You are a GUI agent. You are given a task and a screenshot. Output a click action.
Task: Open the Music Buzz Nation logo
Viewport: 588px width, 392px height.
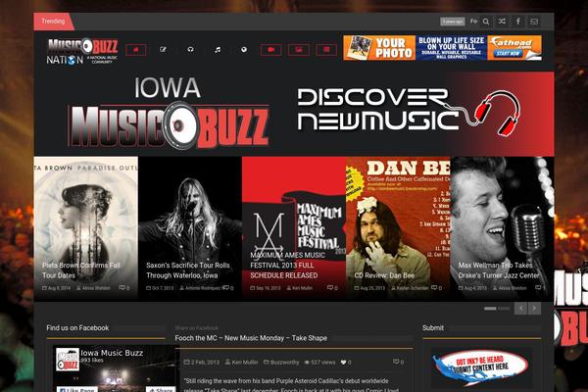click(82, 51)
